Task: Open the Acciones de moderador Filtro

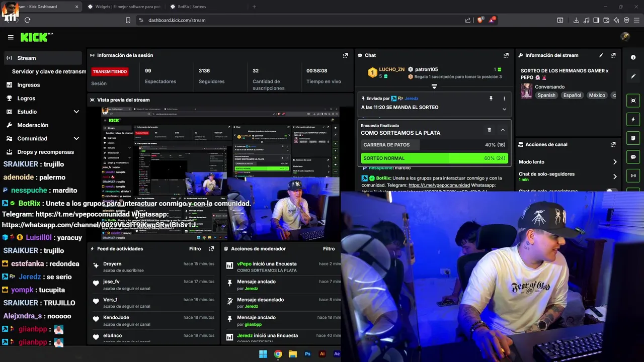Action: click(x=329, y=248)
